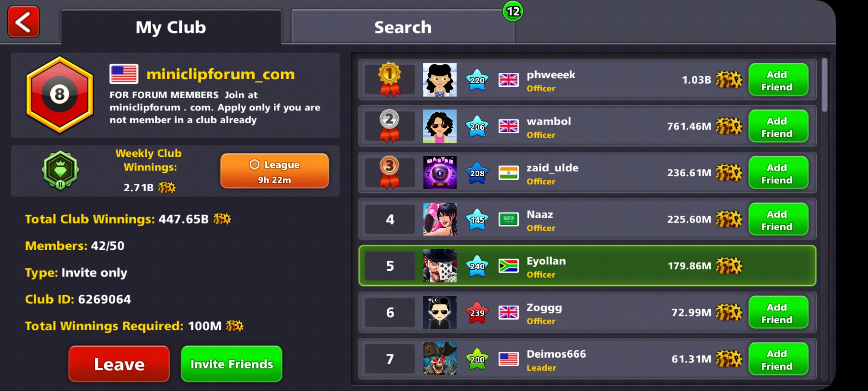The height and width of the screenshot is (391, 868).
Task: Click the member list scrollbar
Action: pyautogui.click(x=825, y=85)
